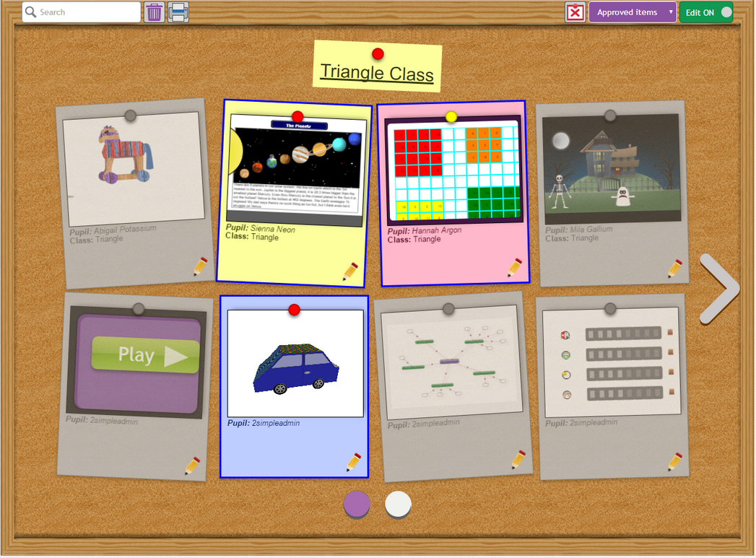Open the haunted house thumbnail
756x558 pixels.
click(x=612, y=167)
